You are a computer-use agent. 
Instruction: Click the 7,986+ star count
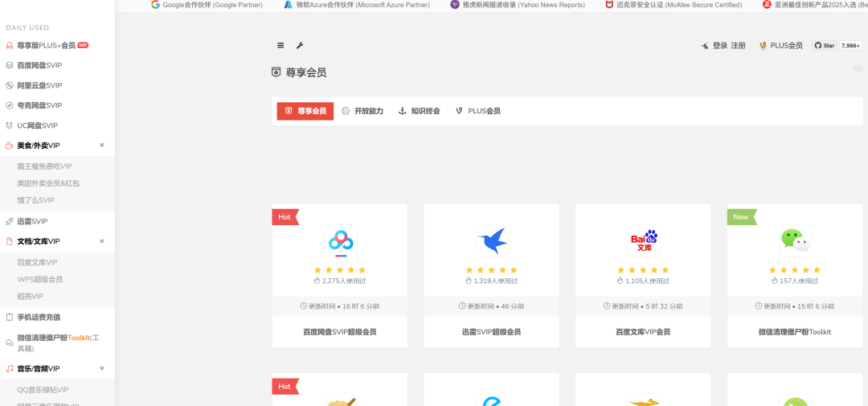coord(850,45)
